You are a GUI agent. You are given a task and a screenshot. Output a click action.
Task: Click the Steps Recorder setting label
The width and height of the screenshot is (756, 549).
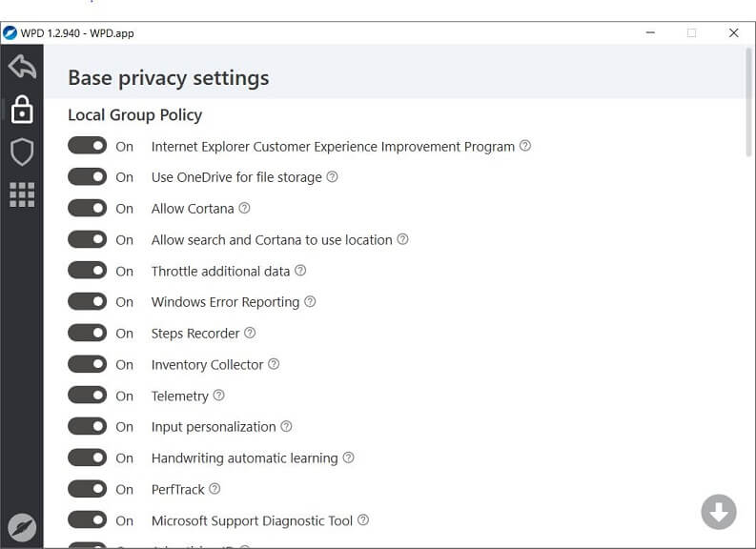click(195, 333)
